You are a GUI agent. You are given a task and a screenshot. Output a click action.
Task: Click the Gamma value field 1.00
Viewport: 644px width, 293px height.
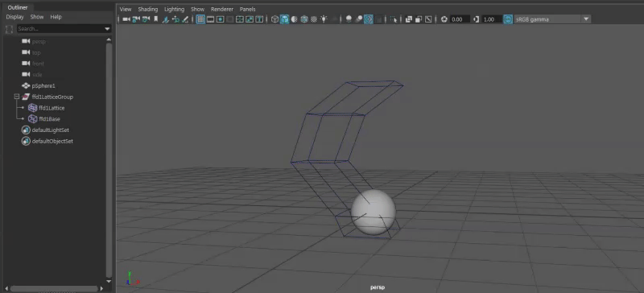tap(492, 19)
